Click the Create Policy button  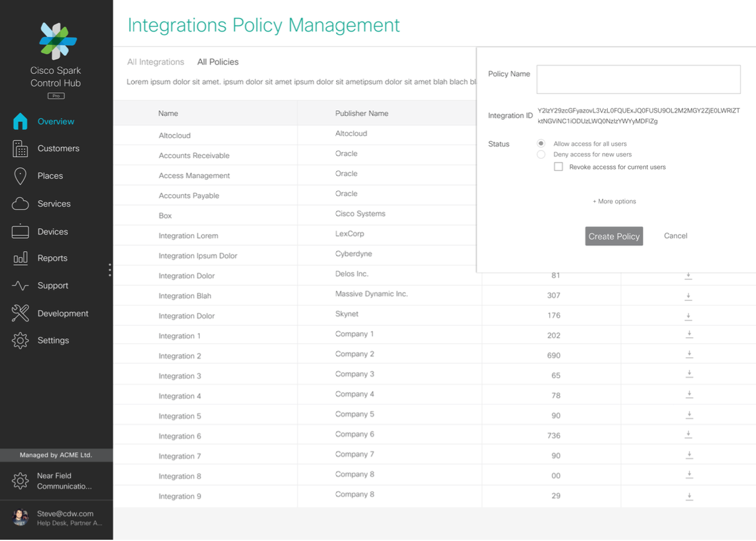click(614, 237)
